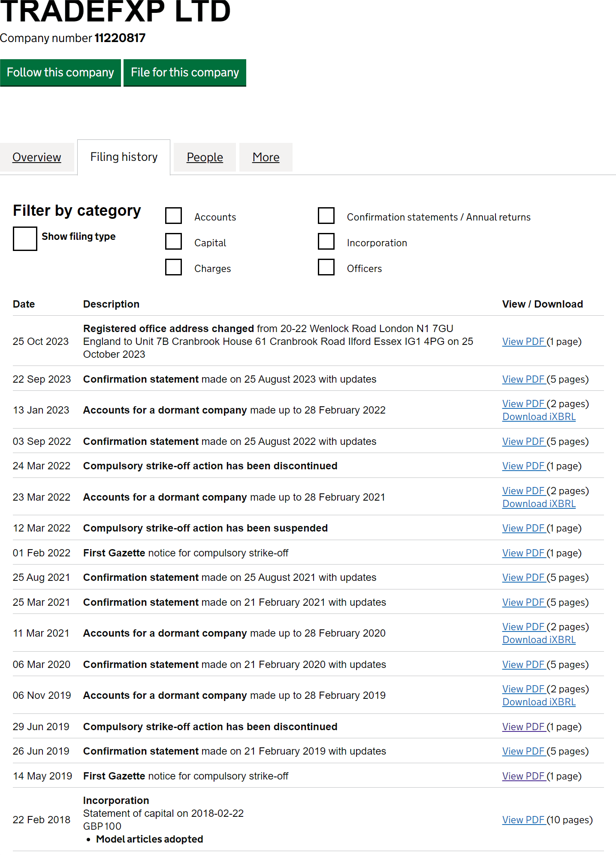616x855 pixels.
Task: Enable the Accounts category filter
Action: (173, 216)
